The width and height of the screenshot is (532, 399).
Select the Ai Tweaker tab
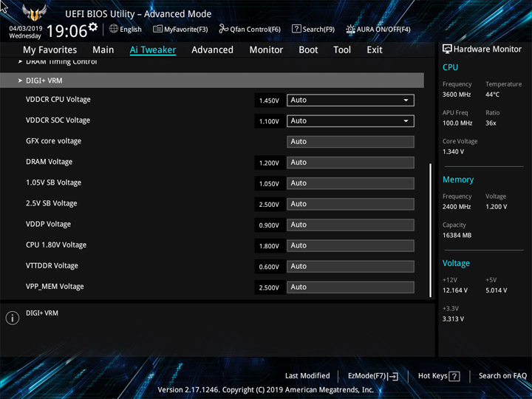153,50
